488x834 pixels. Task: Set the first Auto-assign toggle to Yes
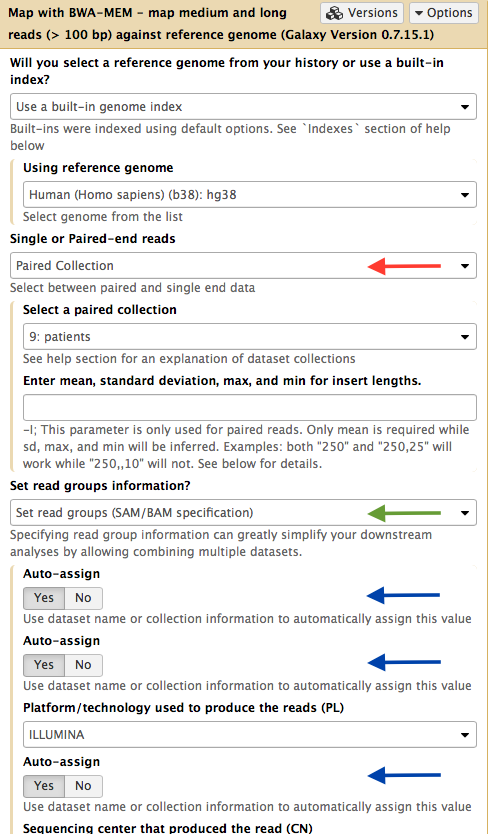(44, 598)
